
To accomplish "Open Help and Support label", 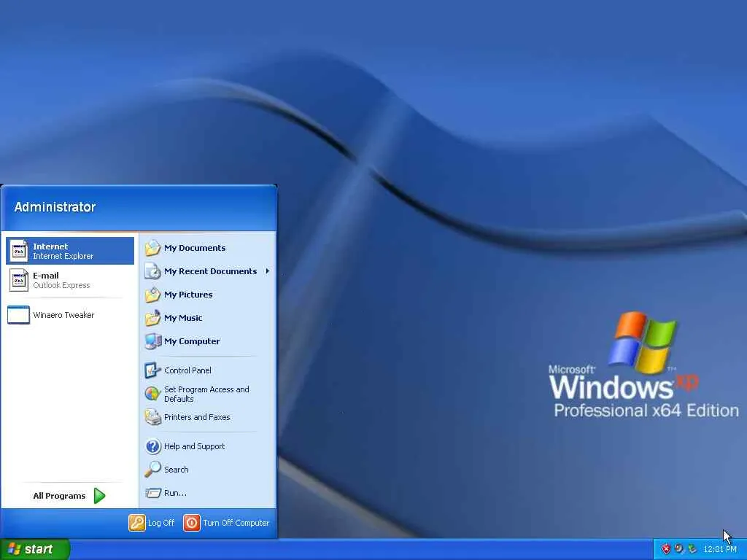I will tap(194, 446).
